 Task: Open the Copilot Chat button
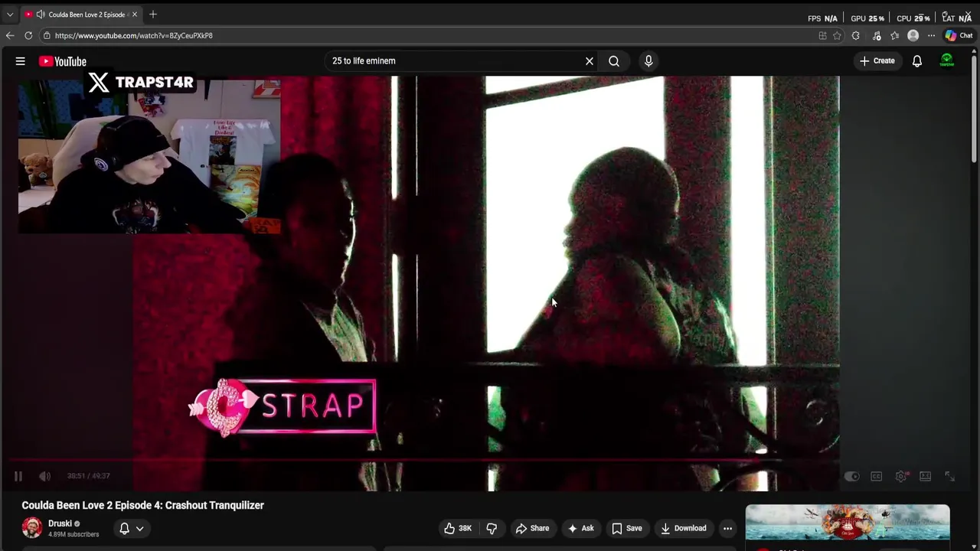point(959,35)
